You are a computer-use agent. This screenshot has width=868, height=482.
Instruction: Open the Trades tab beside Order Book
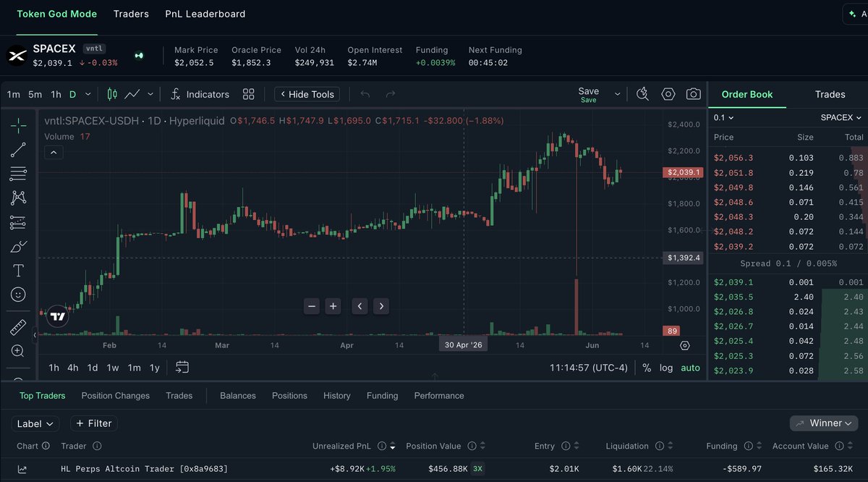click(830, 94)
